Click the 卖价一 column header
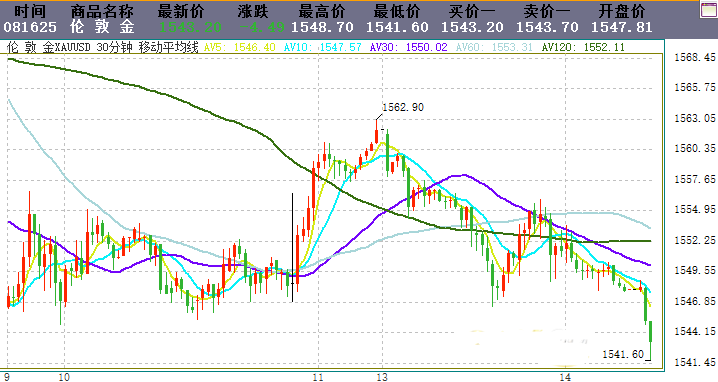This screenshot has width=718, height=382. tap(547, 11)
